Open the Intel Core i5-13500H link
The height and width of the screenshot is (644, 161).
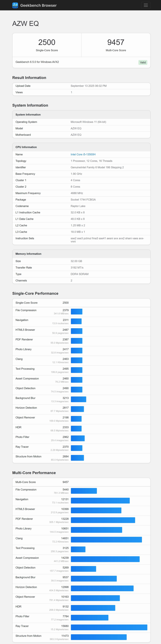click(83, 154)
